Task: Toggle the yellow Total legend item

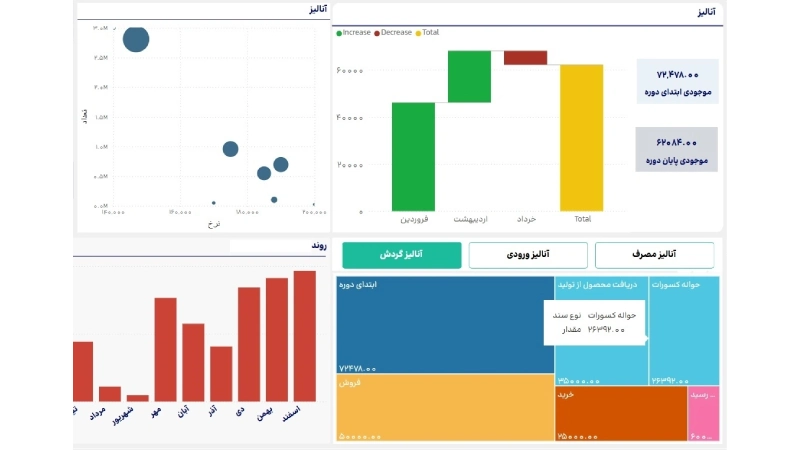Action: tap(427, 33)
